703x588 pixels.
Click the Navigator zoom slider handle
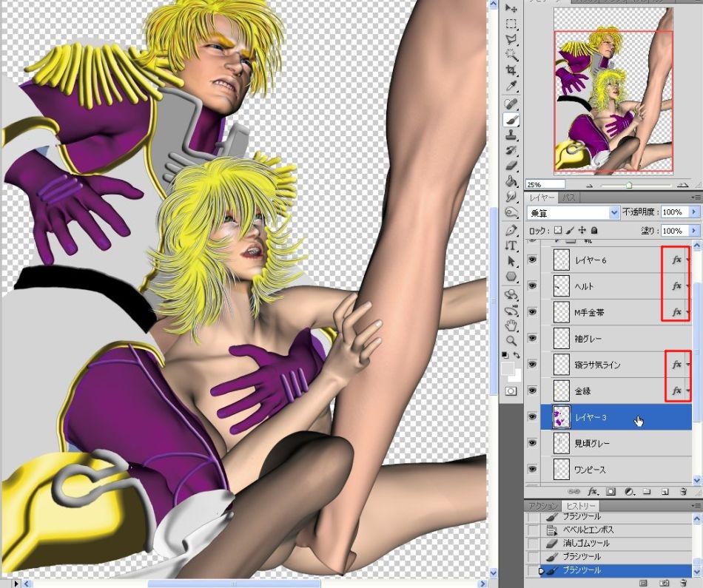(629, 185)
